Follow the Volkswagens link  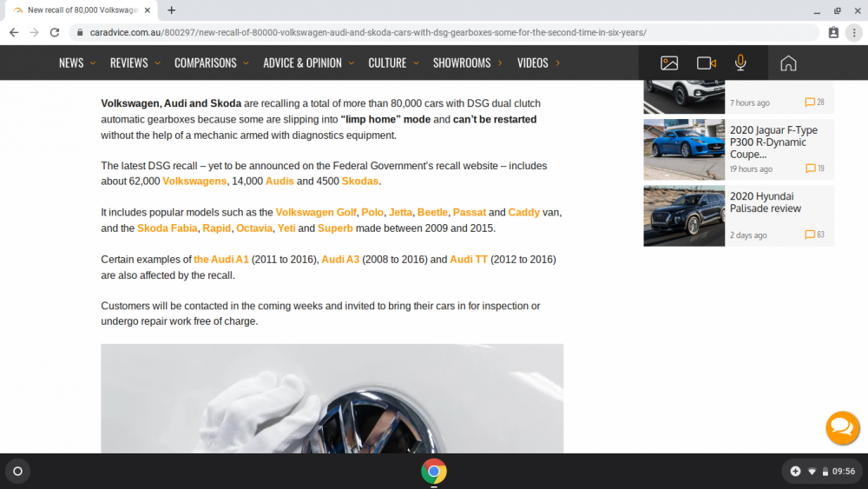pos(194,181)
